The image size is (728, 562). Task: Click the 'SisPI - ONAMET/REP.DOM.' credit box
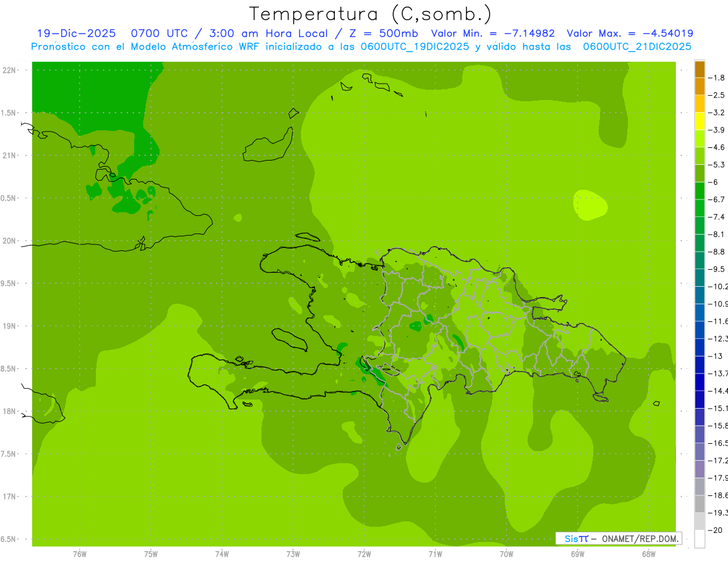618,538
